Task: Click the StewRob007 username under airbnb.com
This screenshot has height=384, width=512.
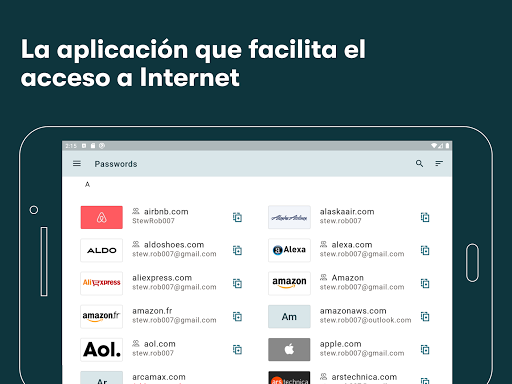Action: [x=153, y=221]
